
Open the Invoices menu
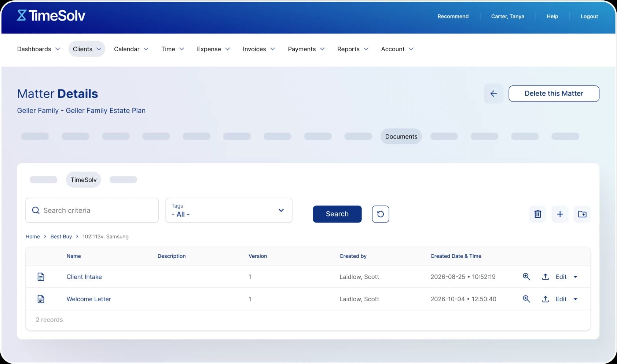258,49
